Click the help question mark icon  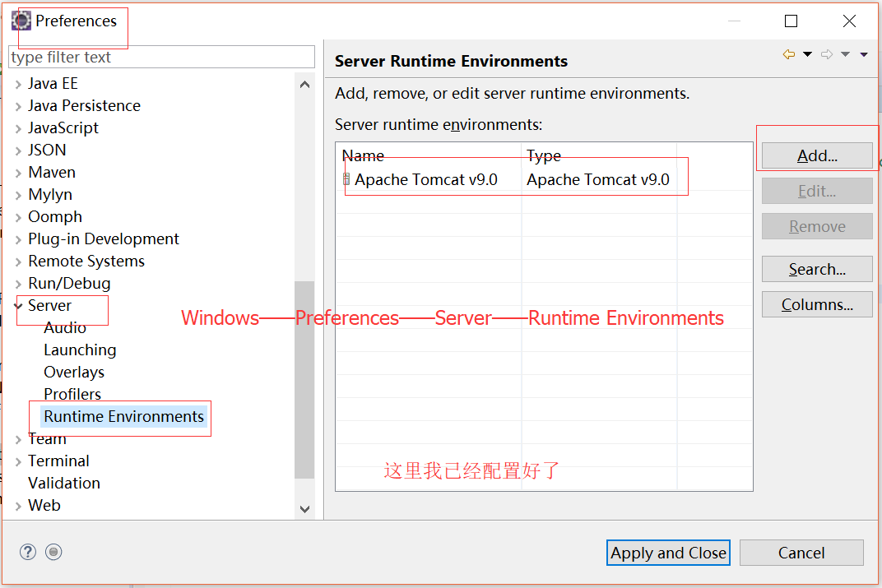[28, 552]
